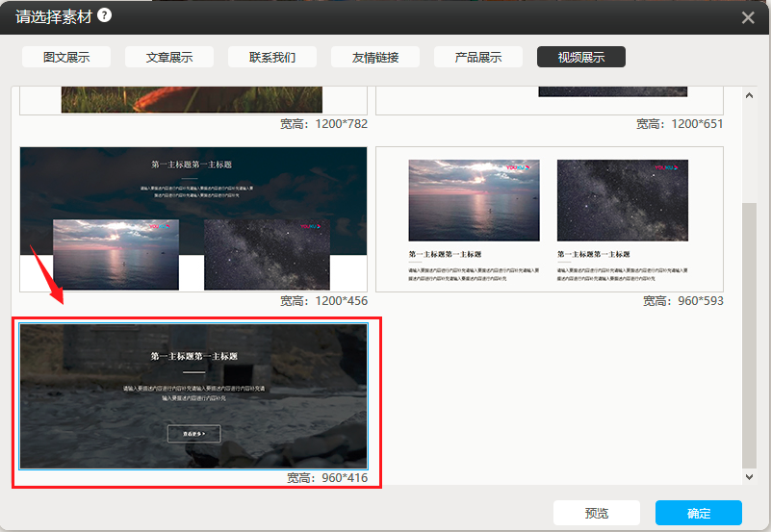Close the material selection dialog
The image size is (771, 532).
(x=748, y=17)
